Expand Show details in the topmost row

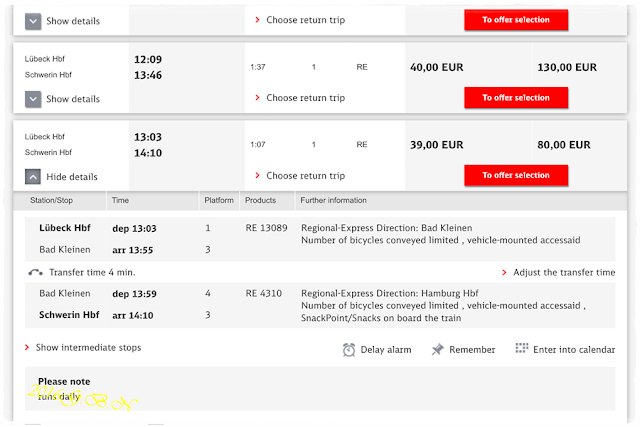tap(33, 21)
